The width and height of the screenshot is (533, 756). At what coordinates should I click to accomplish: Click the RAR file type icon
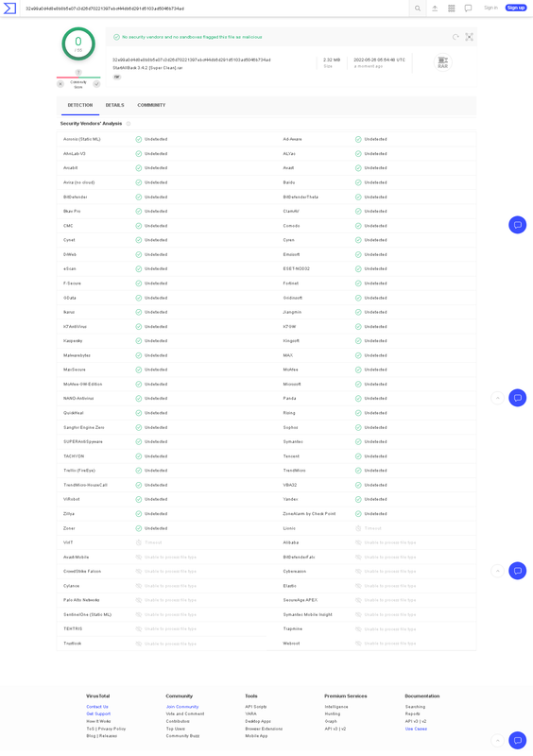[443, 62]
